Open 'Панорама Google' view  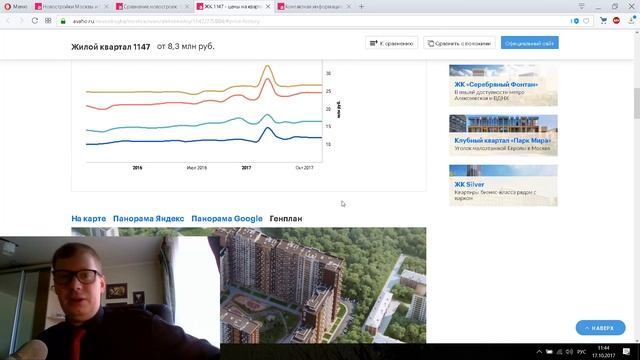point(227,219)
